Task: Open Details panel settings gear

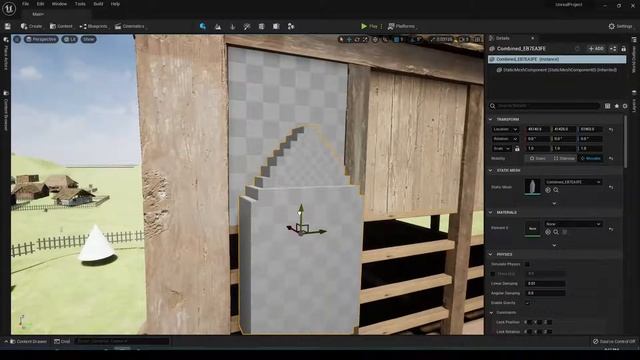Action: click(x=625, y=106)
